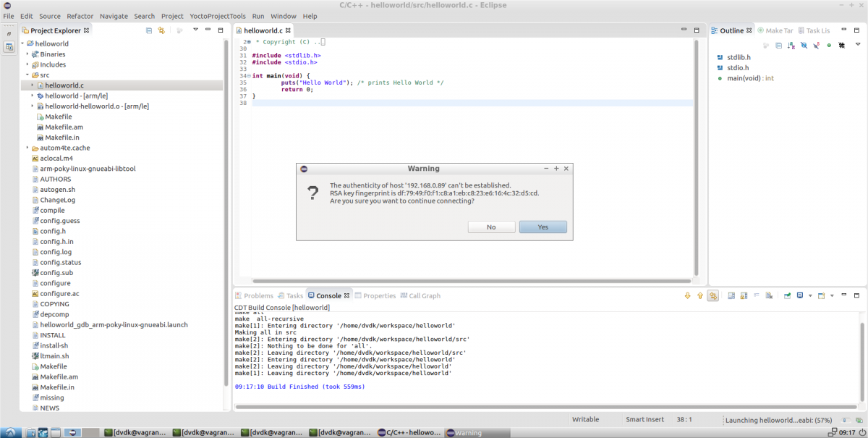Click No in the Warning dialog
The height and width of the screenshot is (438, 868).
(x=491, y=227)
